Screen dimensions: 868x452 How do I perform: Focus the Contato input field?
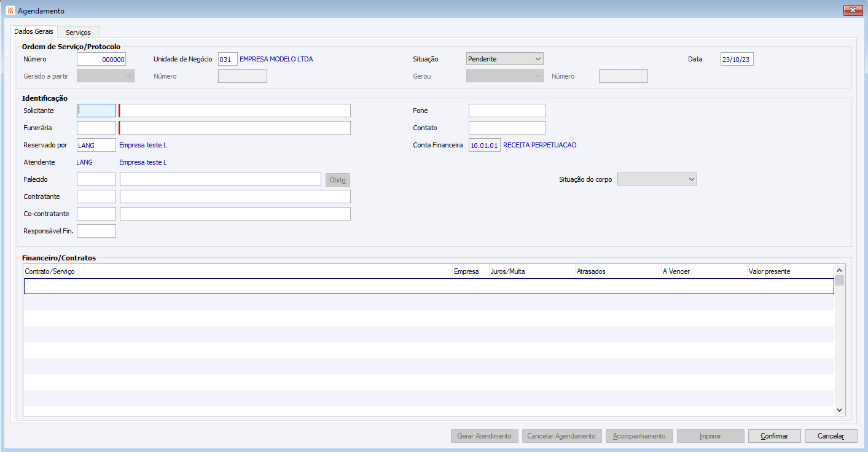point(507,128)
